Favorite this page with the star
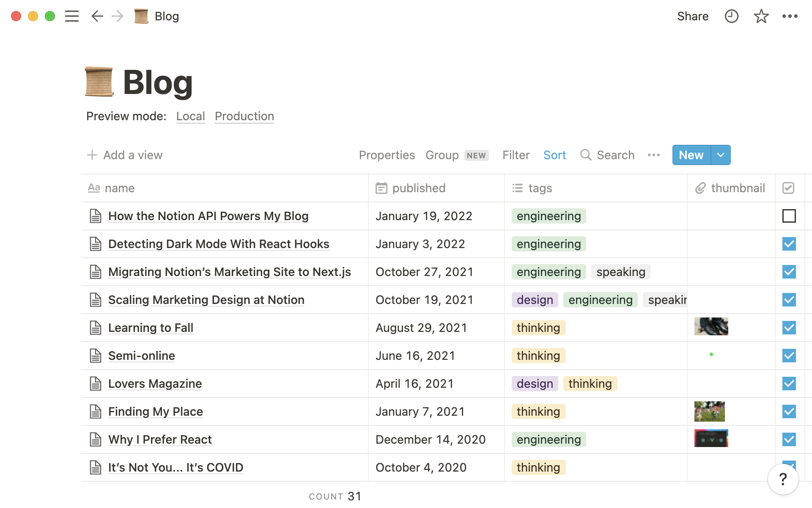Screen dimensions: 812x508 [761, 16]
